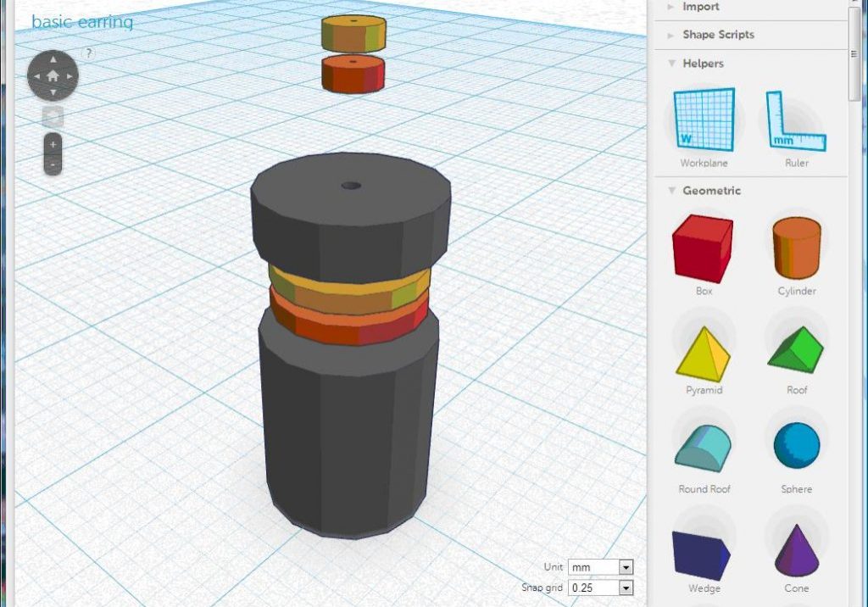Click the Home view button

(x=53, y=75)
